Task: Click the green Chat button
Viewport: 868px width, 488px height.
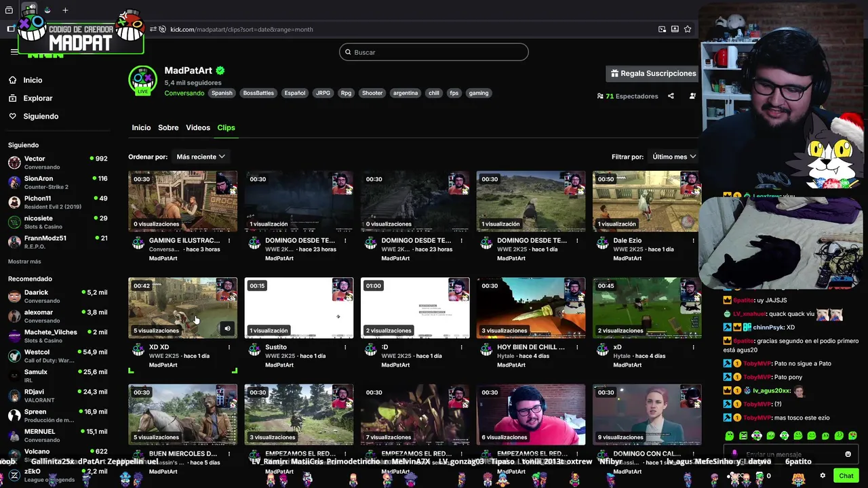Action: coord(846,476)
